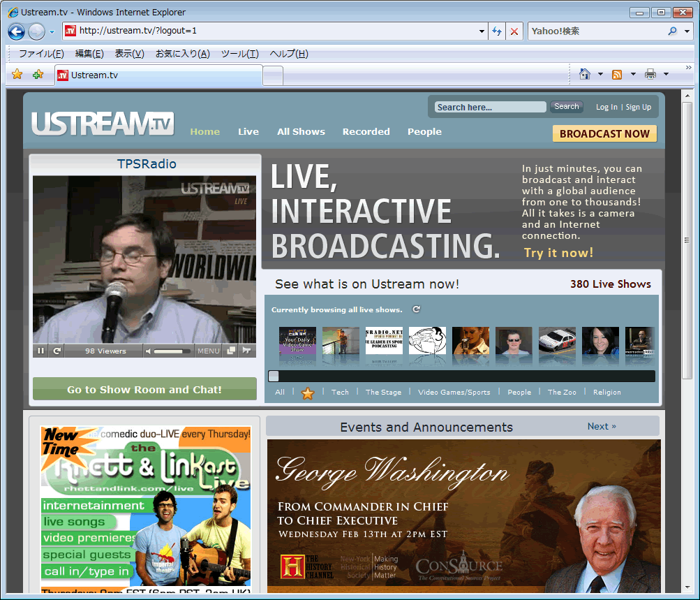Filter live shows by the featured star icon
This screenshot has width=700, height=600.
pos(308,393)
